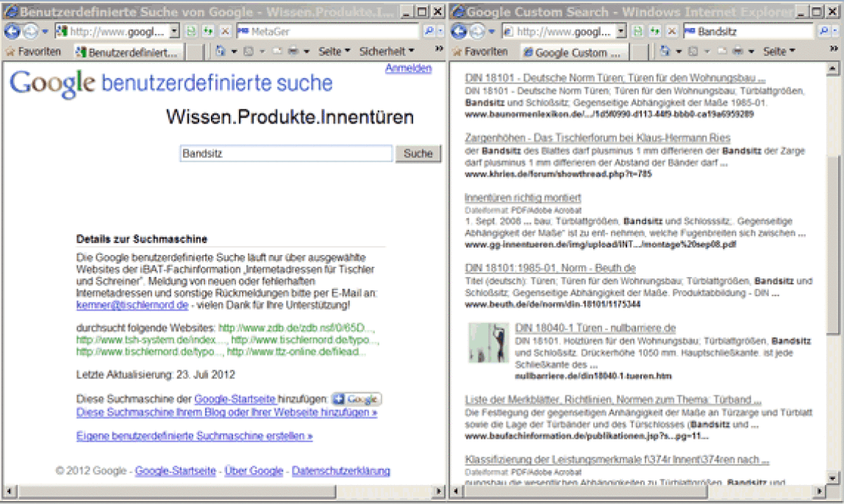
Task: Toggle compatibility view in Google Custom Search window
Action: [x=638, y=32]
